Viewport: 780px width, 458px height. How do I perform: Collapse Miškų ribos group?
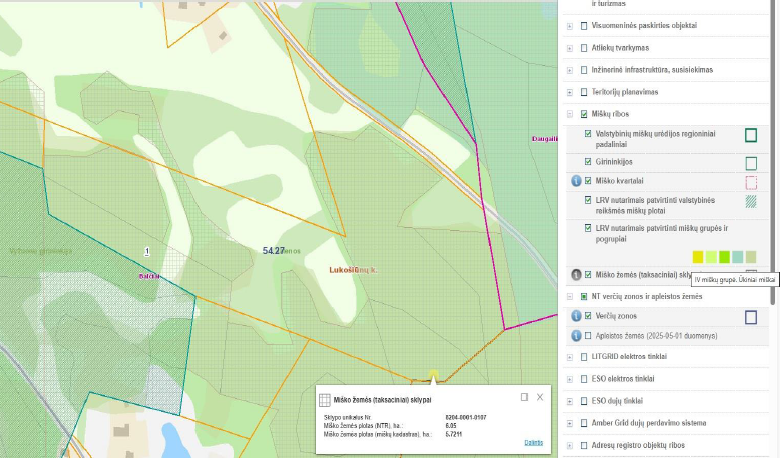[570, 114]
